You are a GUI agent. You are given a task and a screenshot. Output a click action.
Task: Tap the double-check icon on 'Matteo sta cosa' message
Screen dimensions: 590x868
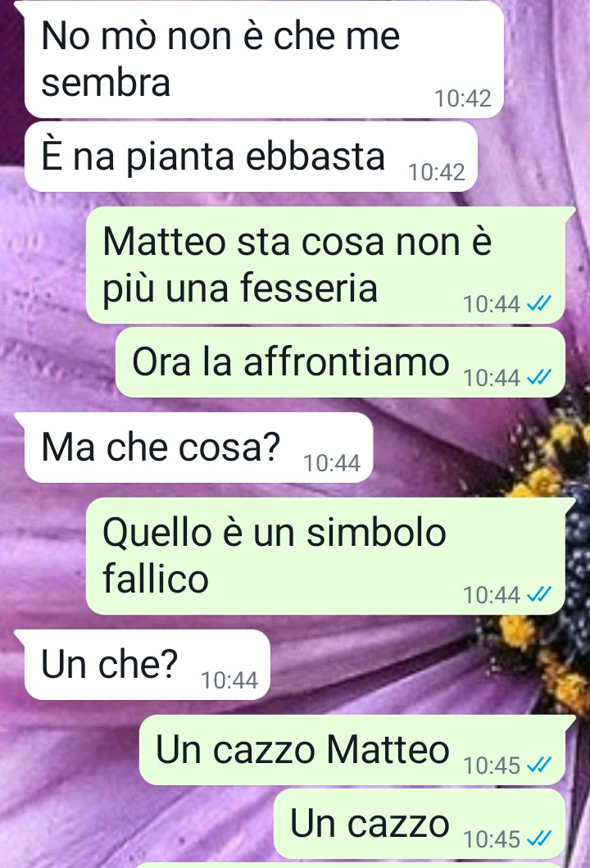click(x=538, y=303)
